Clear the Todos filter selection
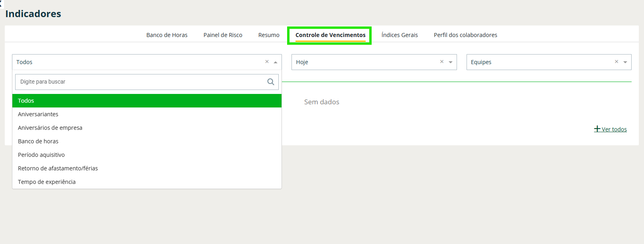 coord(267,62)
